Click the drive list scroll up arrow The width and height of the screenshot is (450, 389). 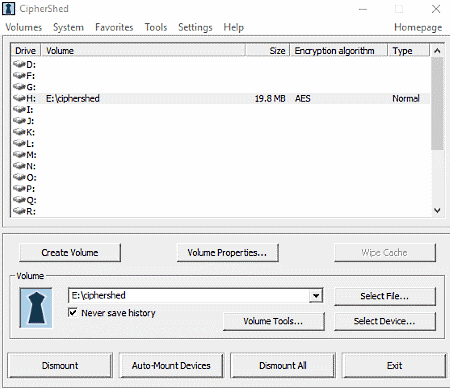437,51
